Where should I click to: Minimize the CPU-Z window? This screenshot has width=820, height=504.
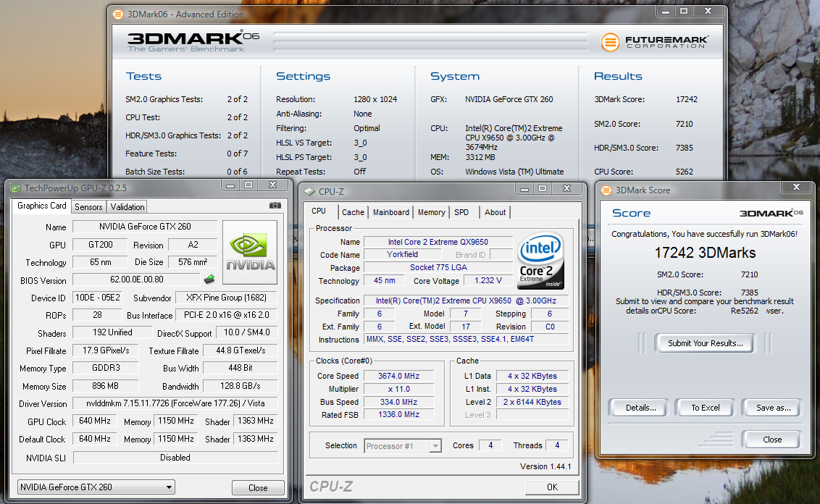[x=524, y=189]
